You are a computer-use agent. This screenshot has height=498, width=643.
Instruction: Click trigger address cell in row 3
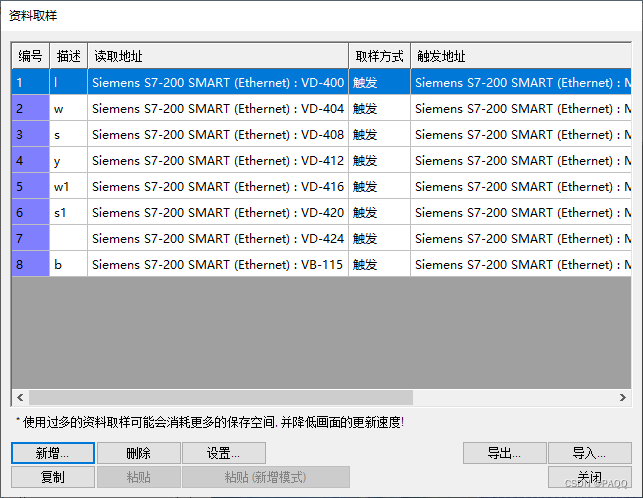pyautogui.click(x=521, y=134)
